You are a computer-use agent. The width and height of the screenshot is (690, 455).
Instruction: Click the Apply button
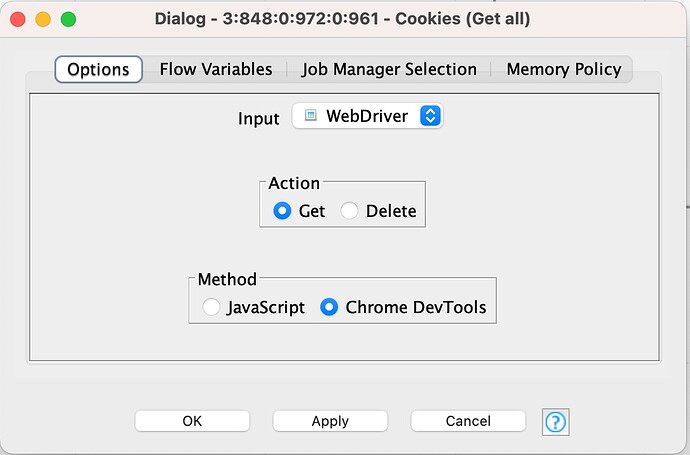(x=330, y=421)
